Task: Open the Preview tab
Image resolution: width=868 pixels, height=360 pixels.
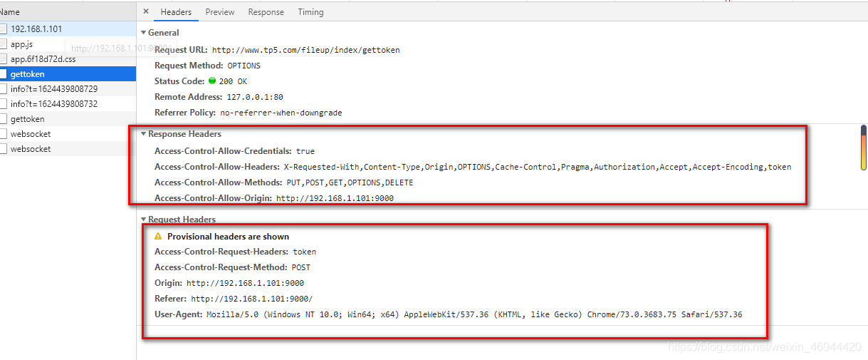Action: (220, 12)
